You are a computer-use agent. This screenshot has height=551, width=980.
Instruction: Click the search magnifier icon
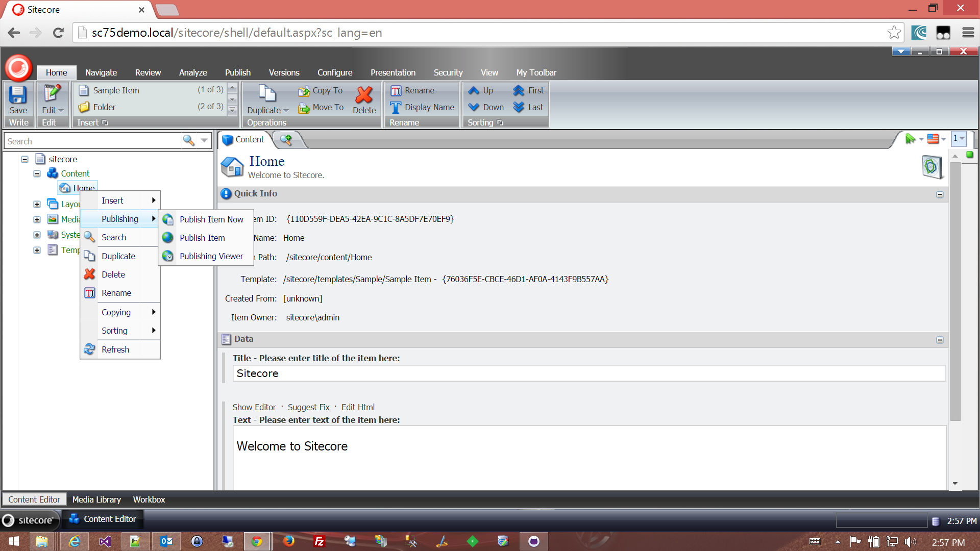[x=188, y=140]
